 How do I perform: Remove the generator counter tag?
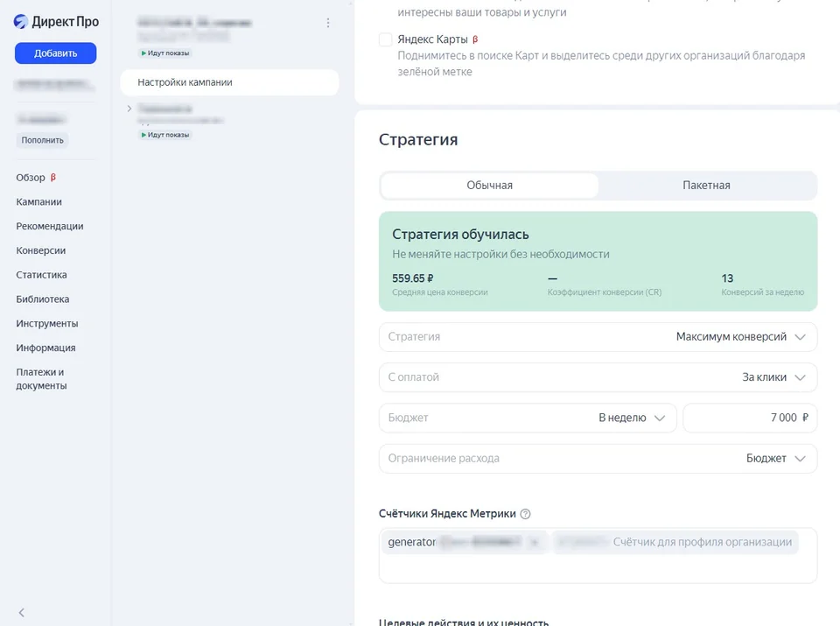point(534,543)
